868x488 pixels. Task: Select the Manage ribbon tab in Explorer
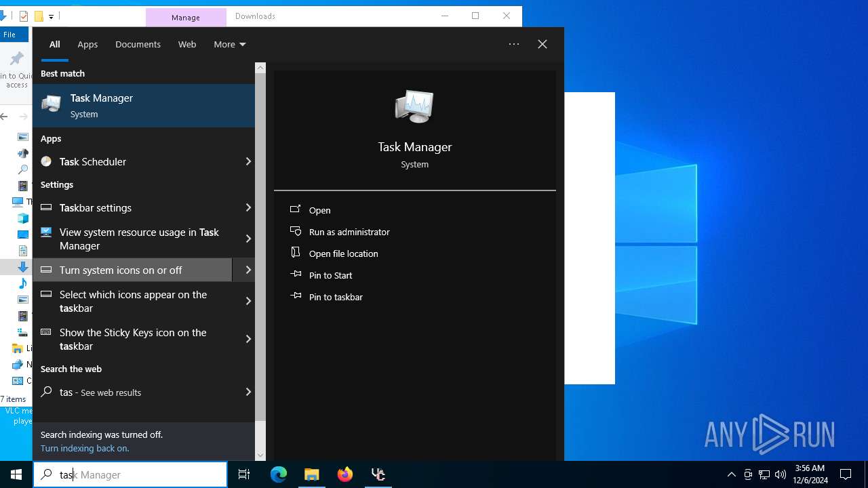point(186,17)
